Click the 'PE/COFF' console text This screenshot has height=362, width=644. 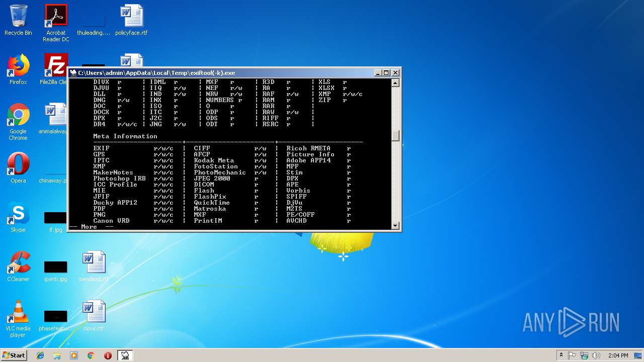click(x=300, y=215)
